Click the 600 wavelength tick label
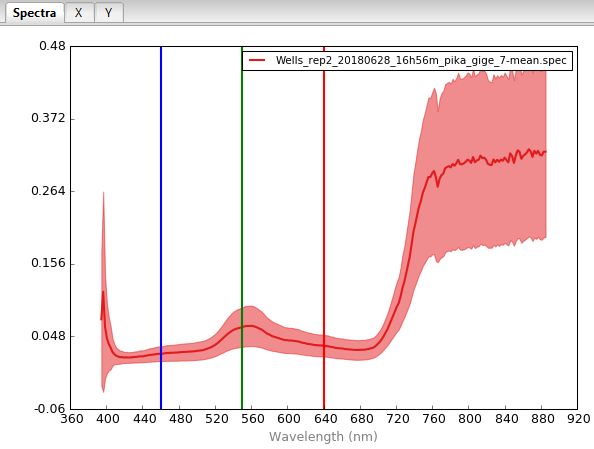The image size is (594, 449). 289,419
